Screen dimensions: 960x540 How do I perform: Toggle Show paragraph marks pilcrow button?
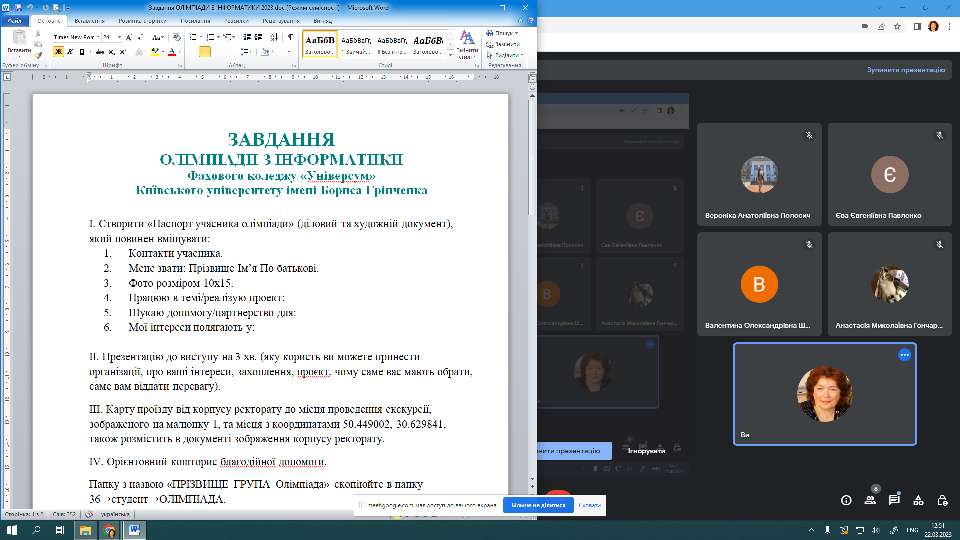coord(290,37)
